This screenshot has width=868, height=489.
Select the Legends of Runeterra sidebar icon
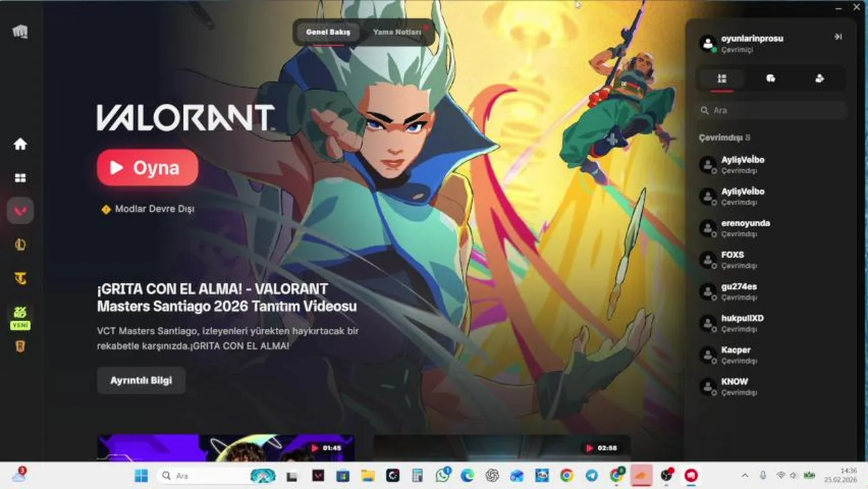[x=20, y=346]
